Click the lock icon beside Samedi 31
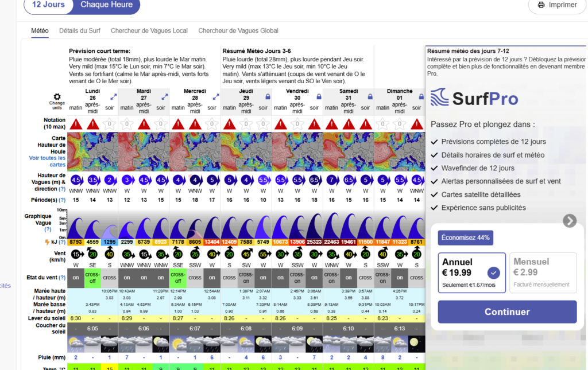 tap(370, 98)
